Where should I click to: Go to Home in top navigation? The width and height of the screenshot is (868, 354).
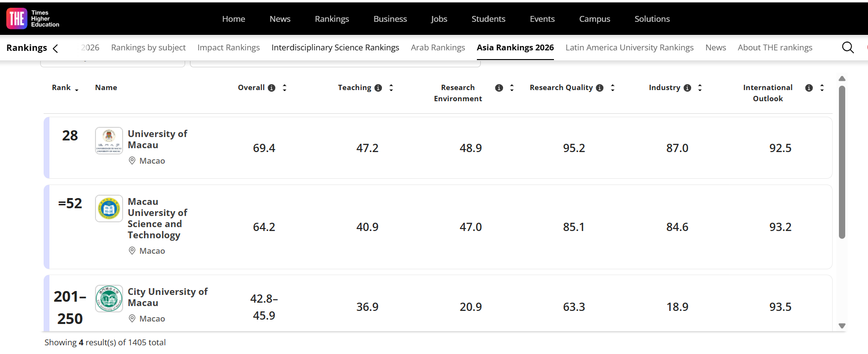(x=234, y=19)
